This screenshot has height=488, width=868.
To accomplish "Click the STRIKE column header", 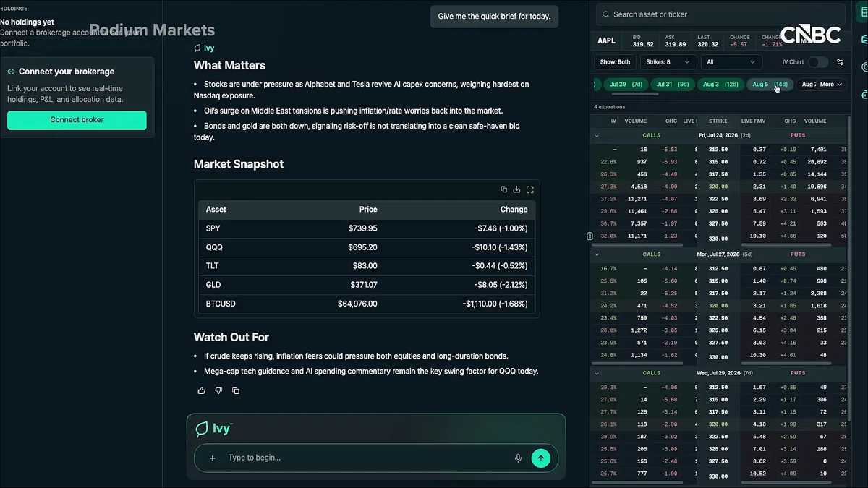I will coord(718,121).
